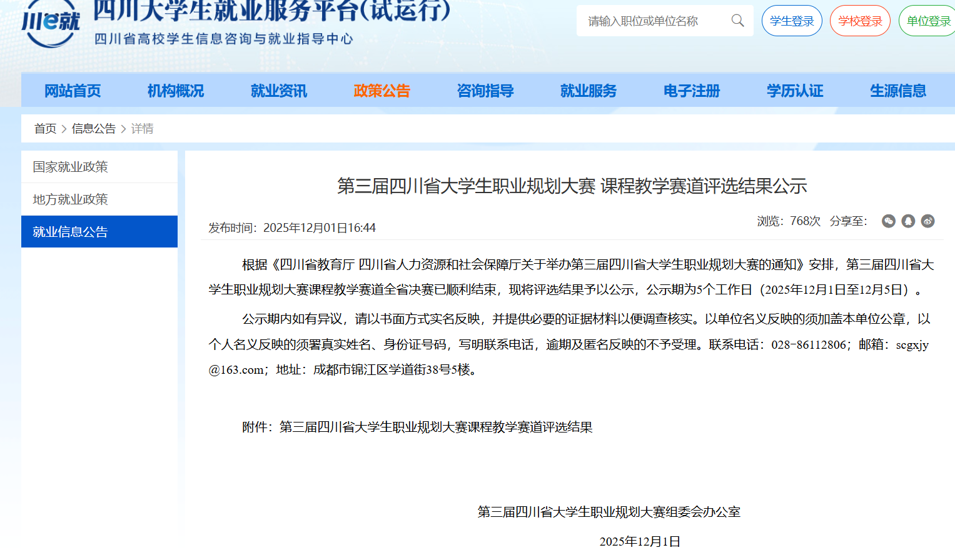Click the 川e就 site logo
This screenshot has width=955, height=560.
51,24
